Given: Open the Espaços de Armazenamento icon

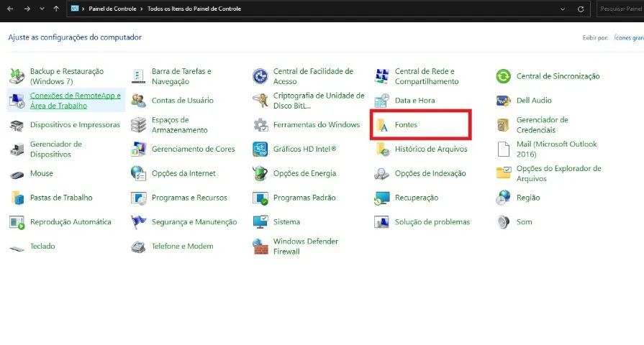Looking at the screenshot, I should pos(138,125).
